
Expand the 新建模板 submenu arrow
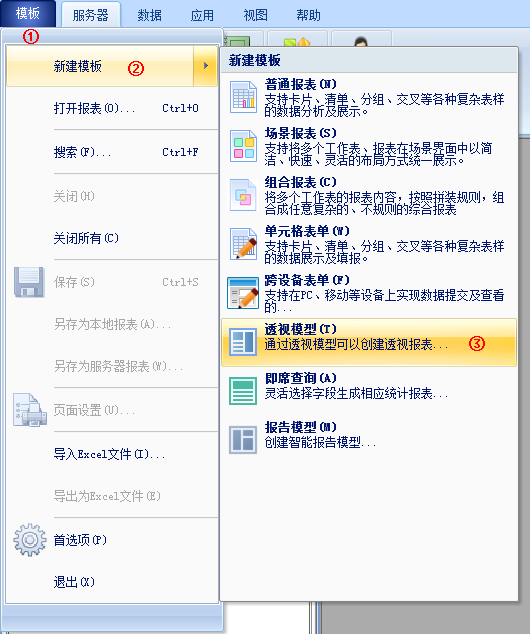[205, 66]
